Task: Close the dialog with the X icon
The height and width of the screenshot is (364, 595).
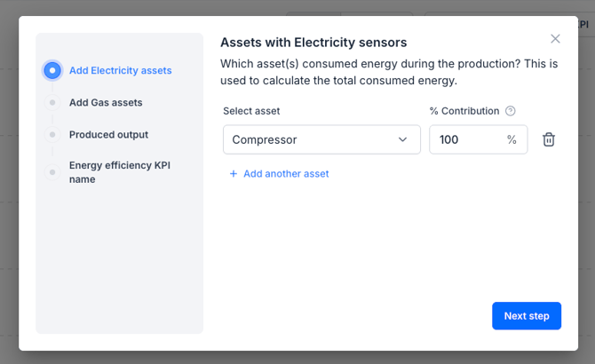Action: point(555,38)
